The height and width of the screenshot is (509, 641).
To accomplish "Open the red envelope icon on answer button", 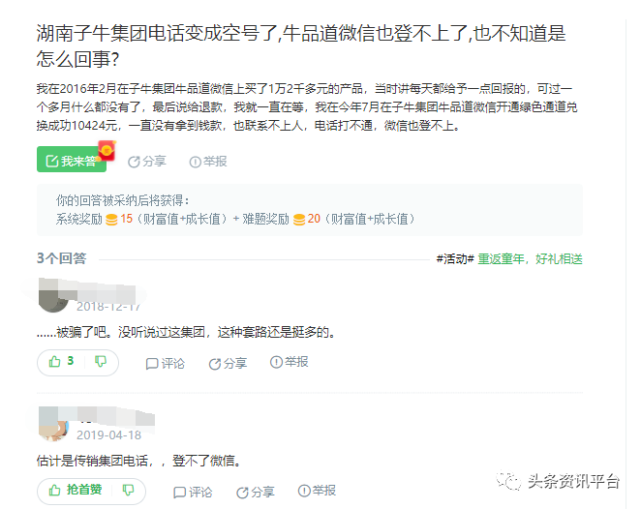I will pos(107,150).
